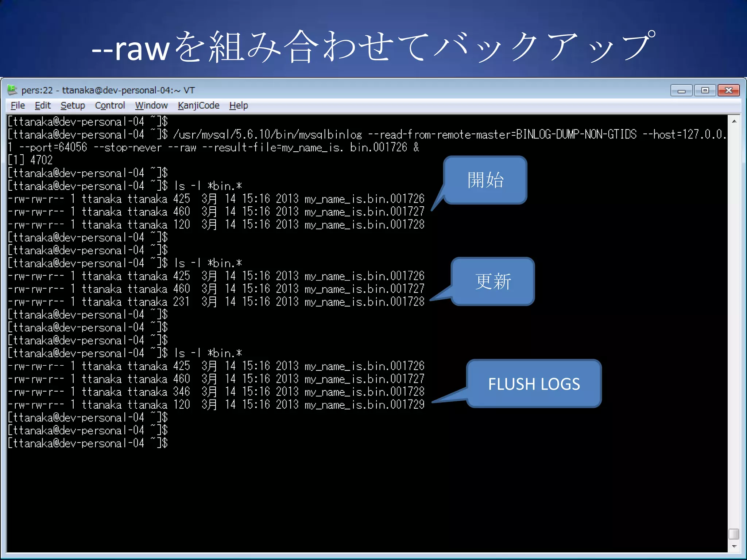Open the Edit menu
Screen dimensions: 747x560
43,105
